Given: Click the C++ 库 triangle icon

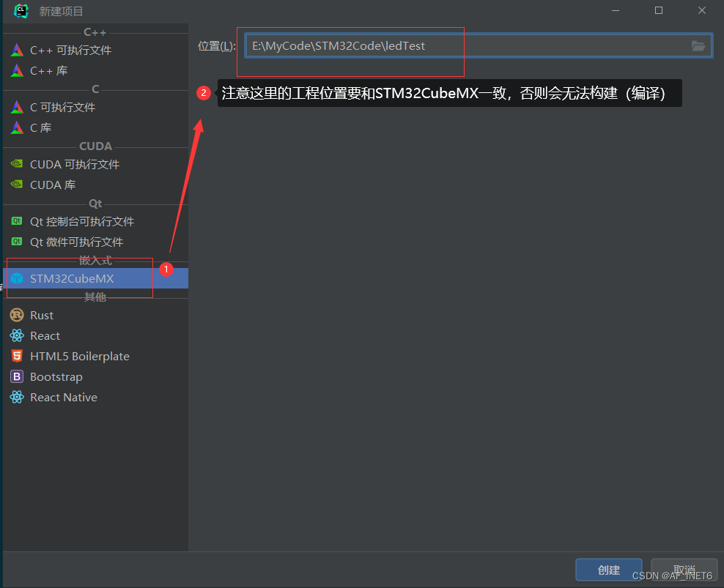Looking at the screenshot, I should click(x=17, y=70).
